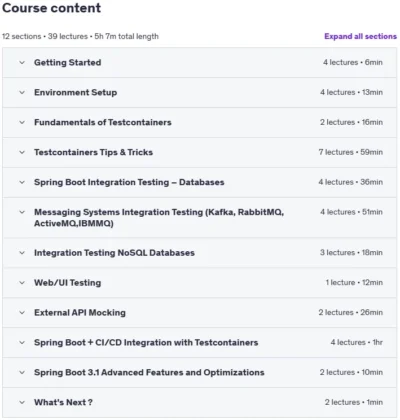Viewport: 400px width, 420px height.
Task: Expand Spring Boot + CI/CD Integration chevron
Action: (x=22, y=342)
